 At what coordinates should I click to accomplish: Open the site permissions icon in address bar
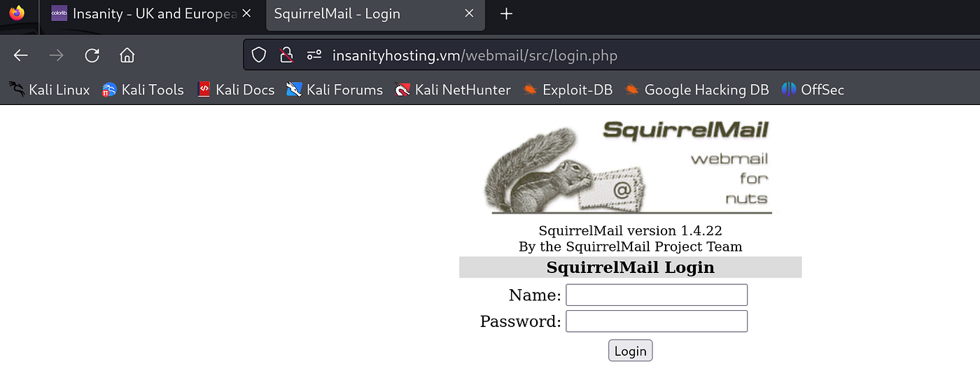314,55
